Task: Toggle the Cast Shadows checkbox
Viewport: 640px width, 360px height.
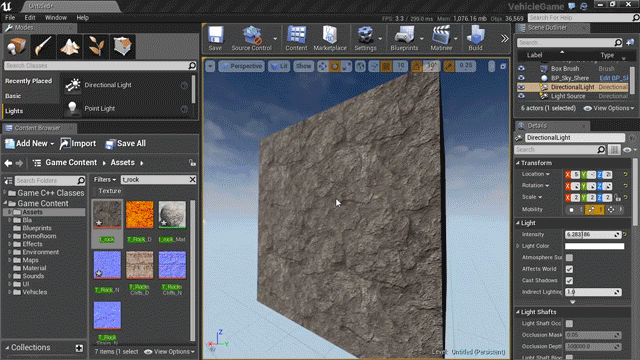Action: pos(569,280)
